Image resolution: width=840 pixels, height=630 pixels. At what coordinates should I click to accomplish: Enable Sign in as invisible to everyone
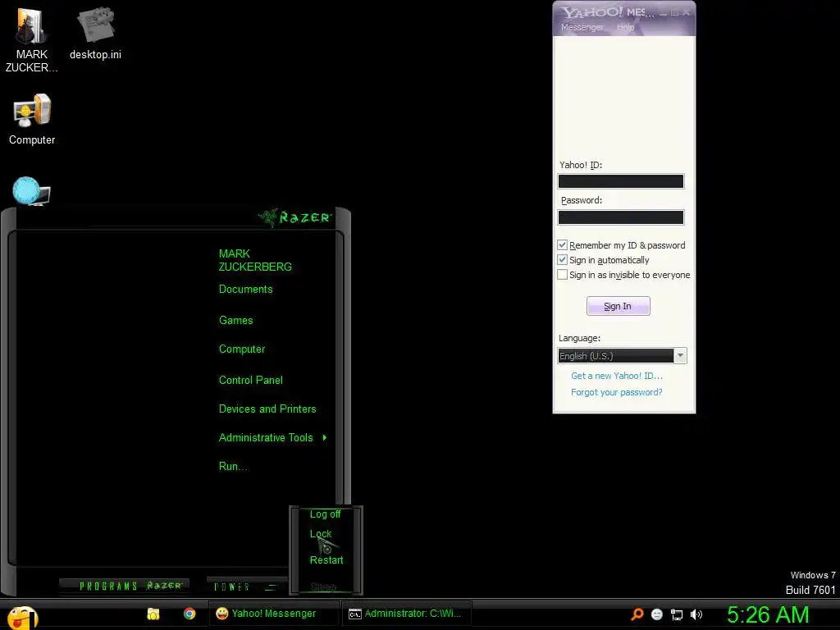pyautogui.click(x=562, y=275)
